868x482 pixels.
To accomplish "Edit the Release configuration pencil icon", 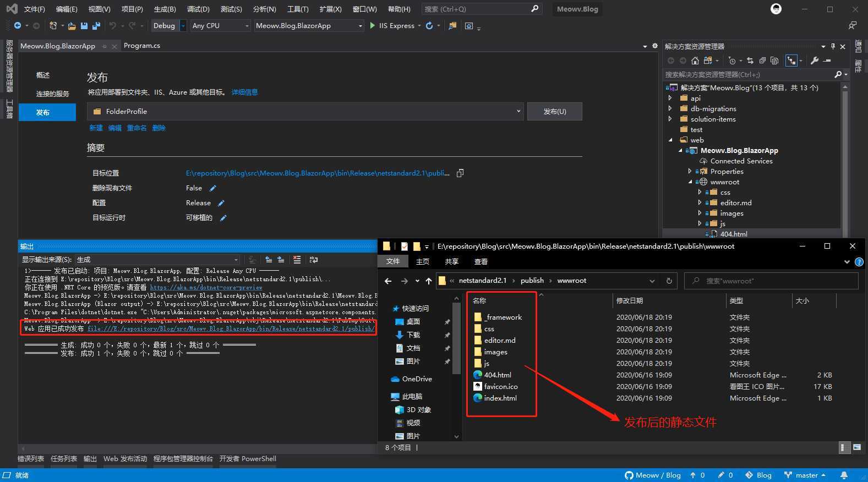I will [221, 203].
